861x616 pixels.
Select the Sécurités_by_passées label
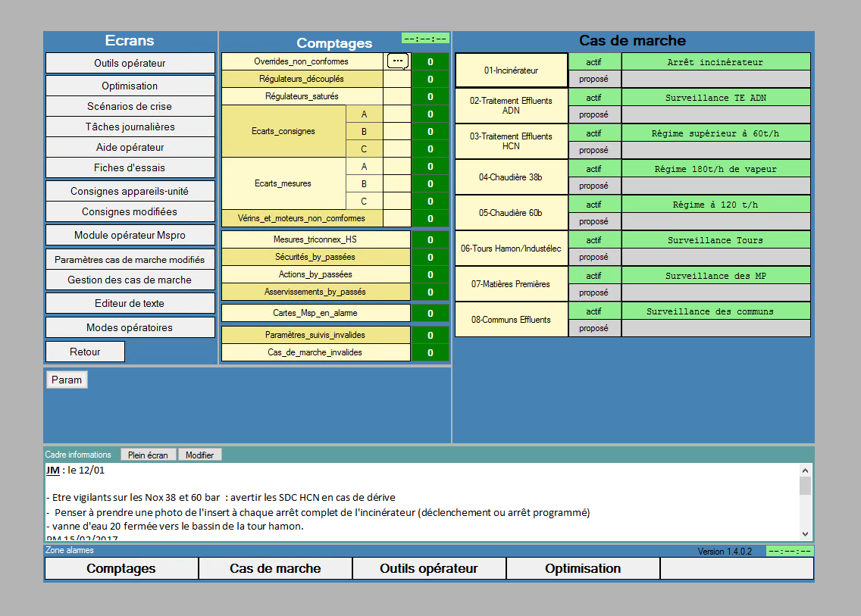click(316, 256)
